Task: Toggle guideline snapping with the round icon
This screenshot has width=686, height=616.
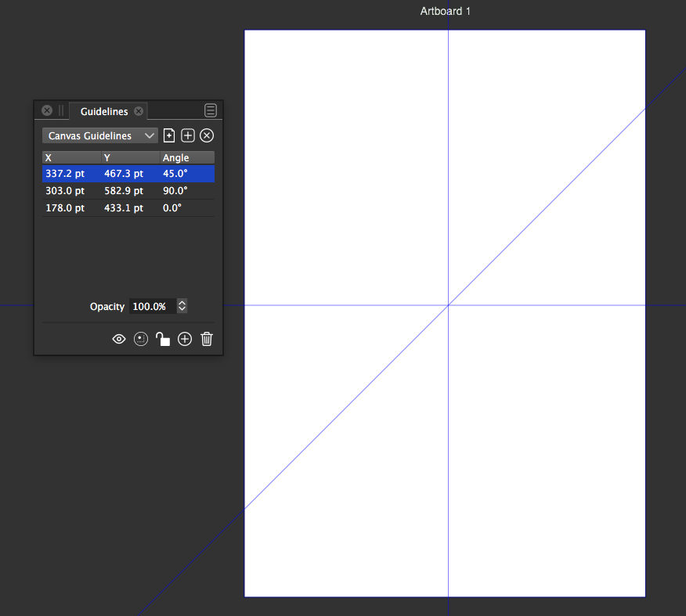Action: point(141,339)
